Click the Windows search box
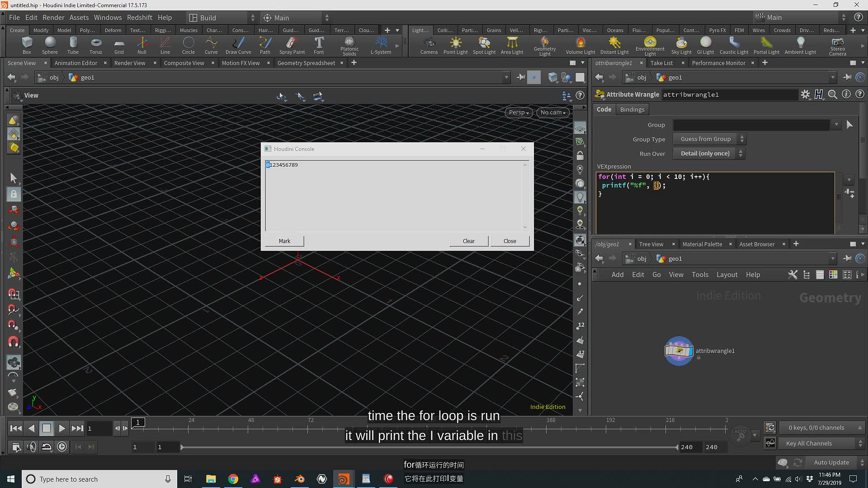Image resolution: width=868 pixels, height=488 pixels. point(99,479)
